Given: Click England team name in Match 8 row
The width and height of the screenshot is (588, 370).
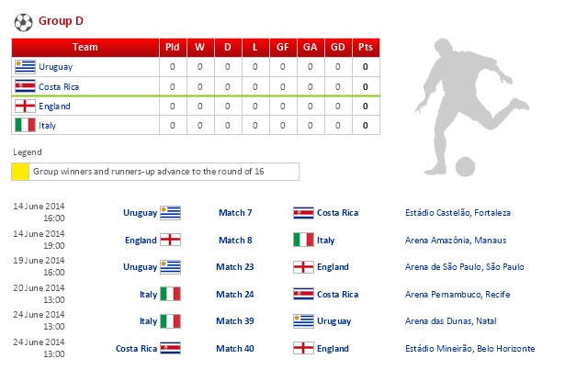Looking at the screenshot, I should [140, 241].
